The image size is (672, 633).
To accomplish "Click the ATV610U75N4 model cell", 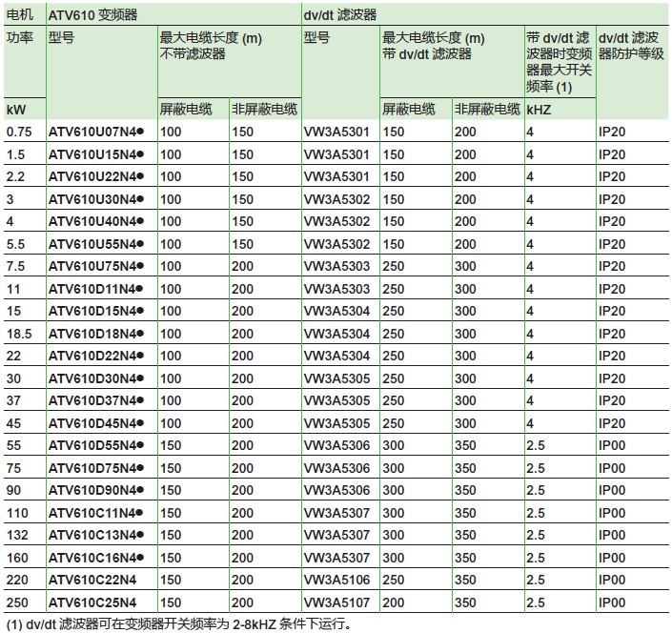I will [95, 266].
